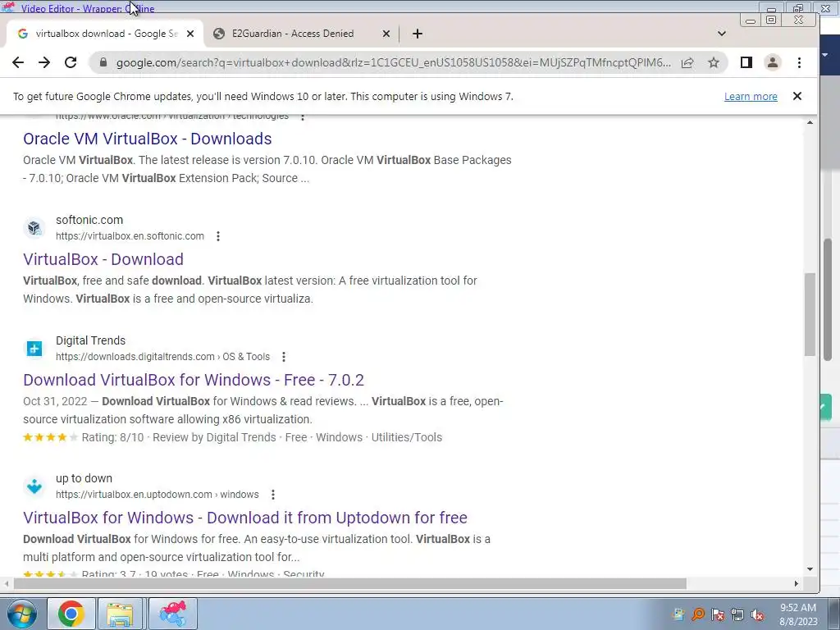Open the Windows Start button
Screen dimensions: 840x630
click(x=21, y=614)
